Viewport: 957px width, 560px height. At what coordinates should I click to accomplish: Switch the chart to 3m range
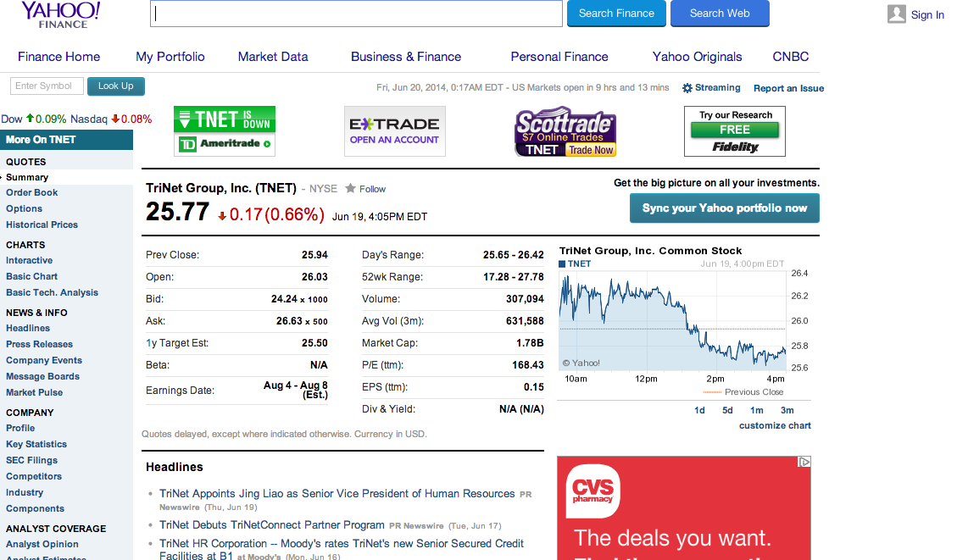click(787, 411)
